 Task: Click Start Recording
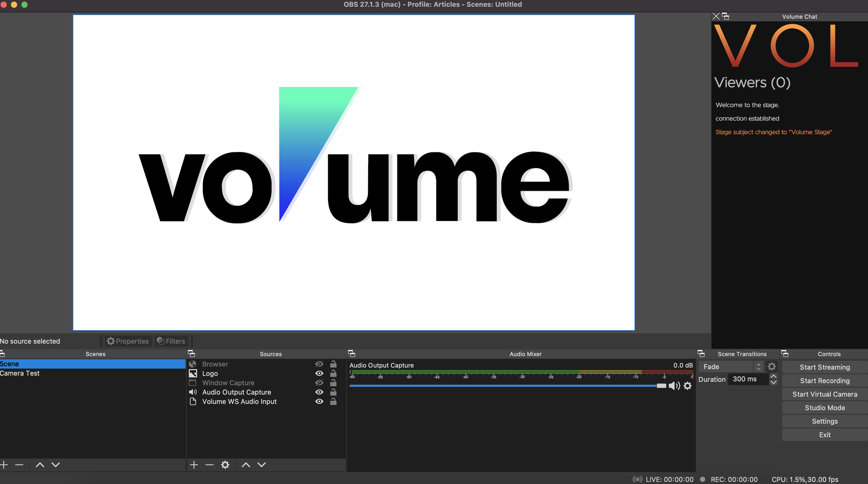coord(825,381)
